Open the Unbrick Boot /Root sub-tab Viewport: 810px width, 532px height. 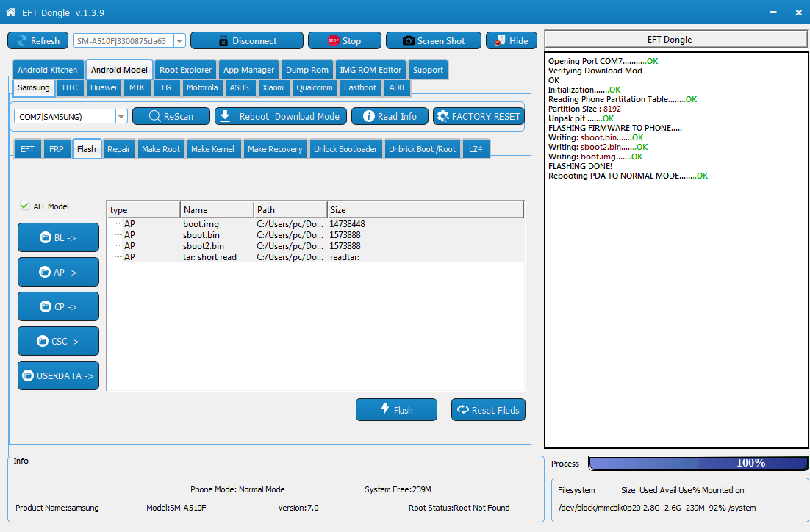[x=422, y=148]
